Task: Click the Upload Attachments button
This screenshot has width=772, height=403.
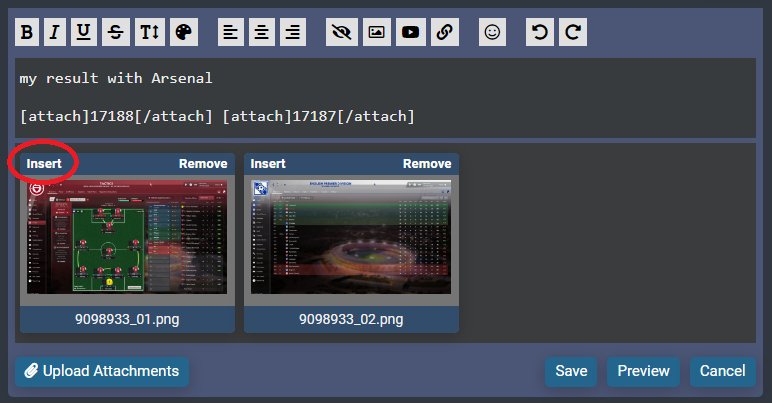Action: point(102,371)
